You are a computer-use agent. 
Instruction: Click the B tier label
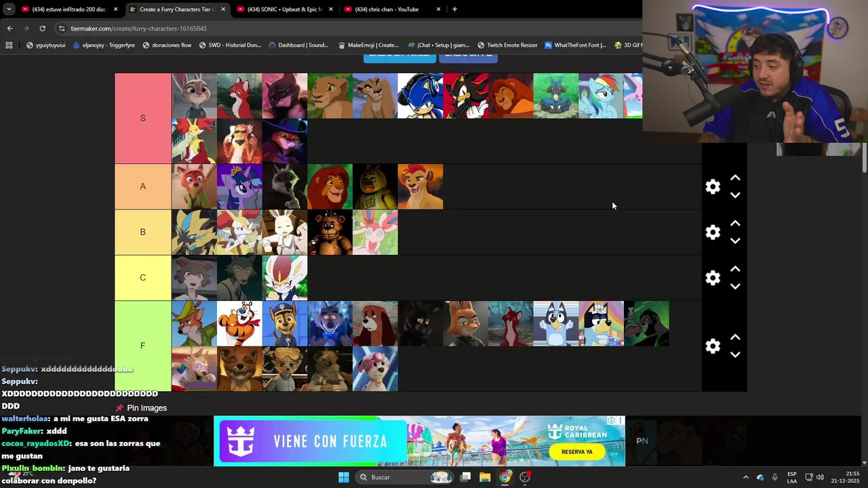[142, 232]
